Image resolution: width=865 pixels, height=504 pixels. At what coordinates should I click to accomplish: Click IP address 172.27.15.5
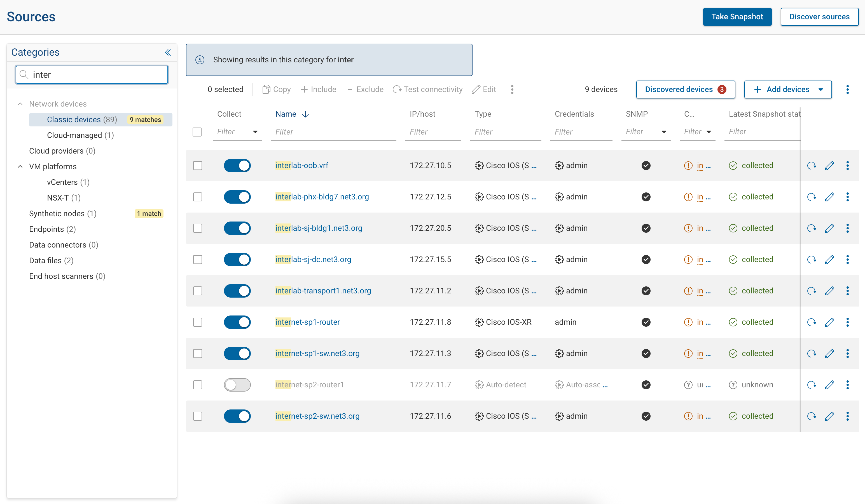(x=431, y=260)
